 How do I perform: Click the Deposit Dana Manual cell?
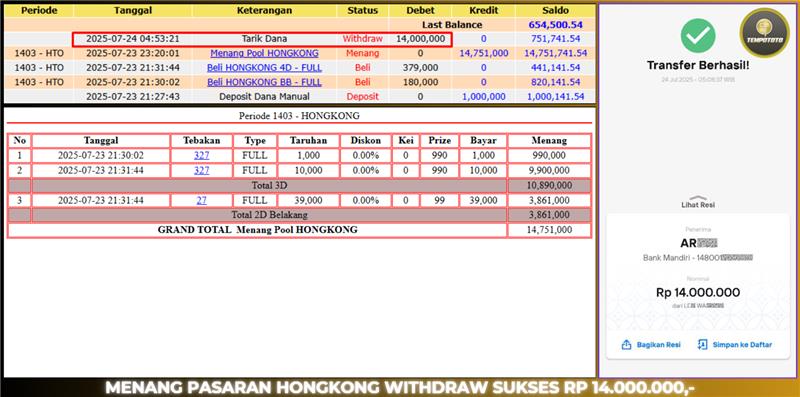(x=264, y=96)
